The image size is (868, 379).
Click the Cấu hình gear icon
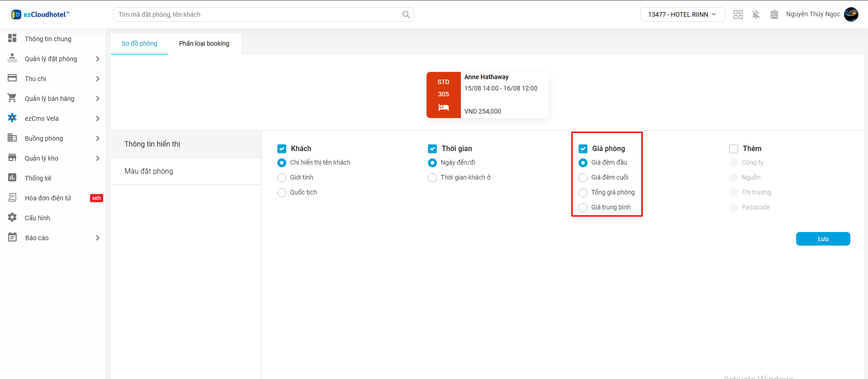click(12, 218)
